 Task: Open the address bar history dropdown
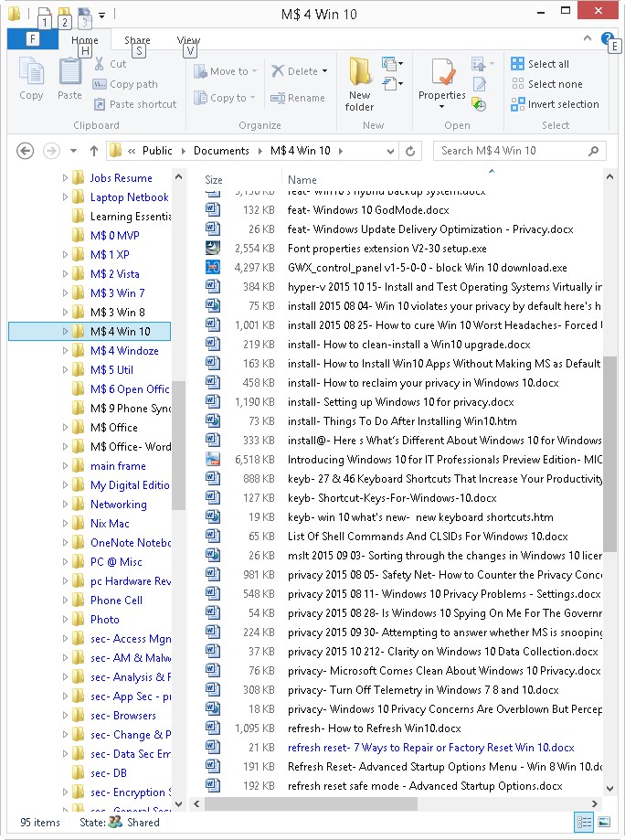tap(391, 152)
